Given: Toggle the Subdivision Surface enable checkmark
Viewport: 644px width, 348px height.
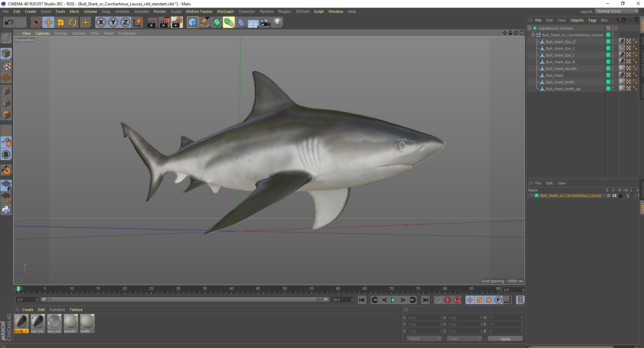Looking at the screenshot, I should [616, 28].
